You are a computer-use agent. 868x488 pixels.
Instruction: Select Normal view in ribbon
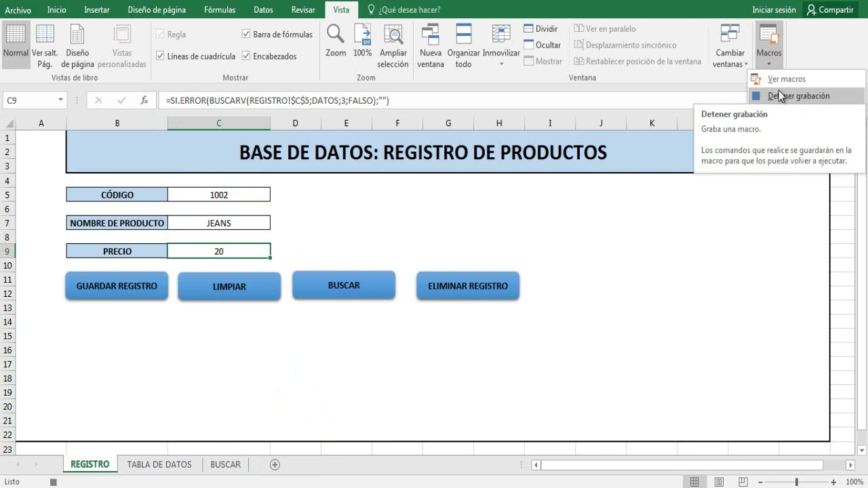click(16, 45)
